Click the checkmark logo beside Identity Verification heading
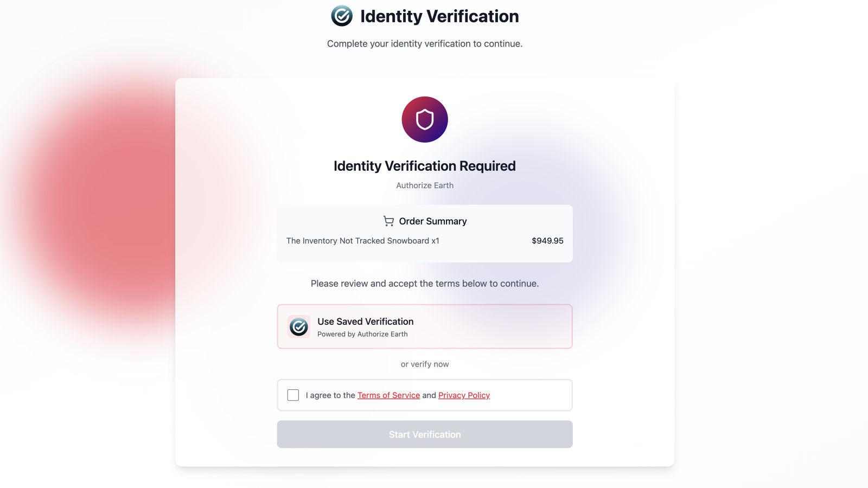The image size is (868, 488). click(341, 16)
